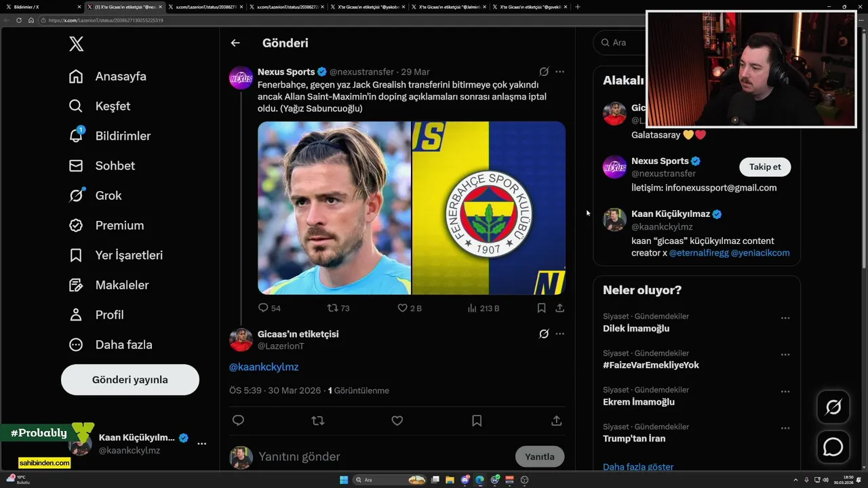
Task: Open Grok from sidebar
Action: tap(96, 196)
